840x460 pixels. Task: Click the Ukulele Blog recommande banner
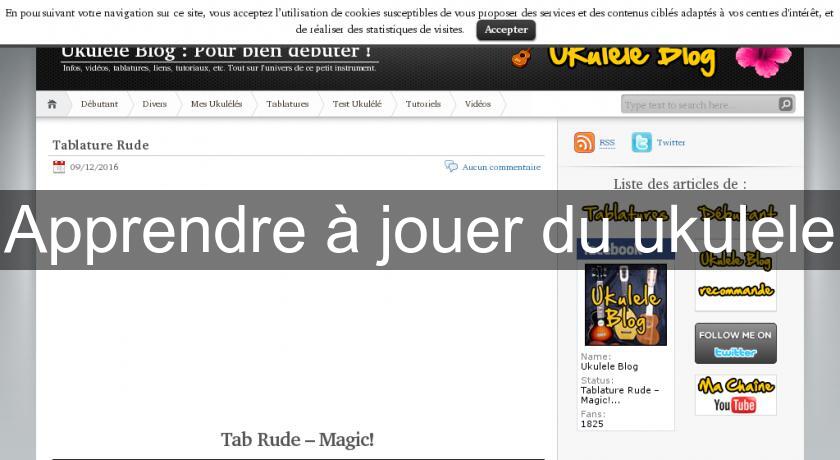click(736, 277)
